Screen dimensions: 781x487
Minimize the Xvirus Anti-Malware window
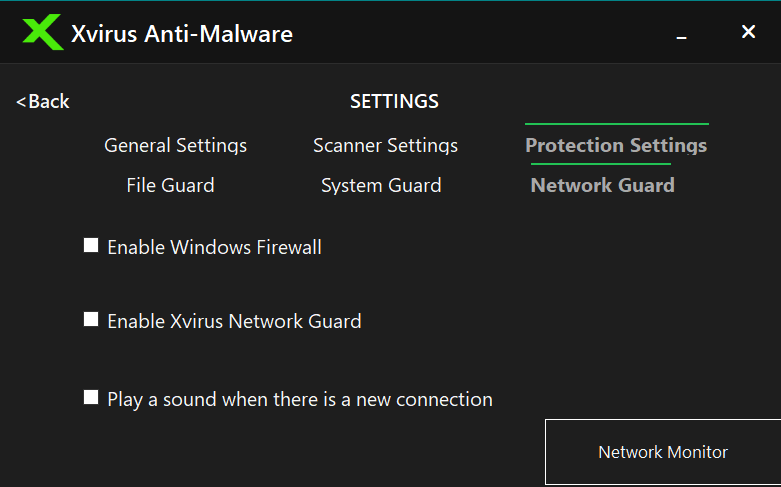pyautogui.click(x=682, y=34)
